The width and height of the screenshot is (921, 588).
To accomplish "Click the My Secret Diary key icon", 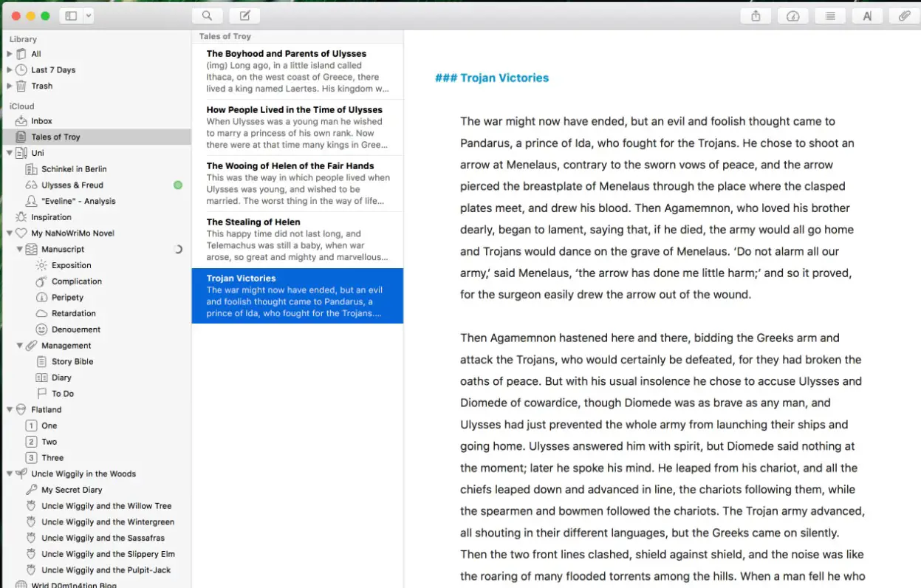I will (x=32, y=490).
